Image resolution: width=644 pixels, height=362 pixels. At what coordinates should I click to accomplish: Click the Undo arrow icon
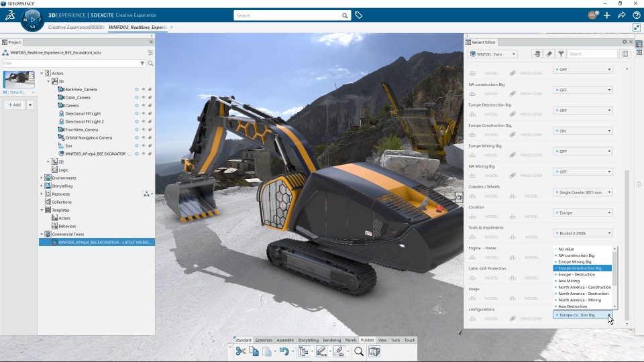[284, 351]
